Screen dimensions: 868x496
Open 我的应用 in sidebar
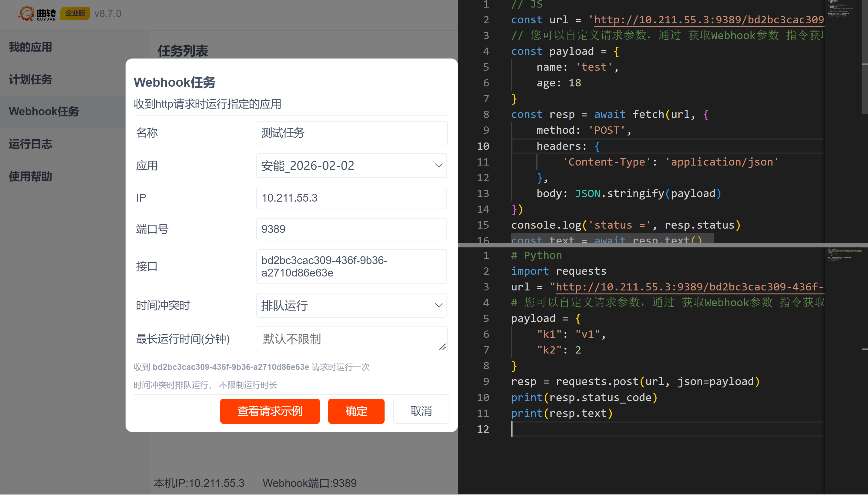tap(31, 47)
